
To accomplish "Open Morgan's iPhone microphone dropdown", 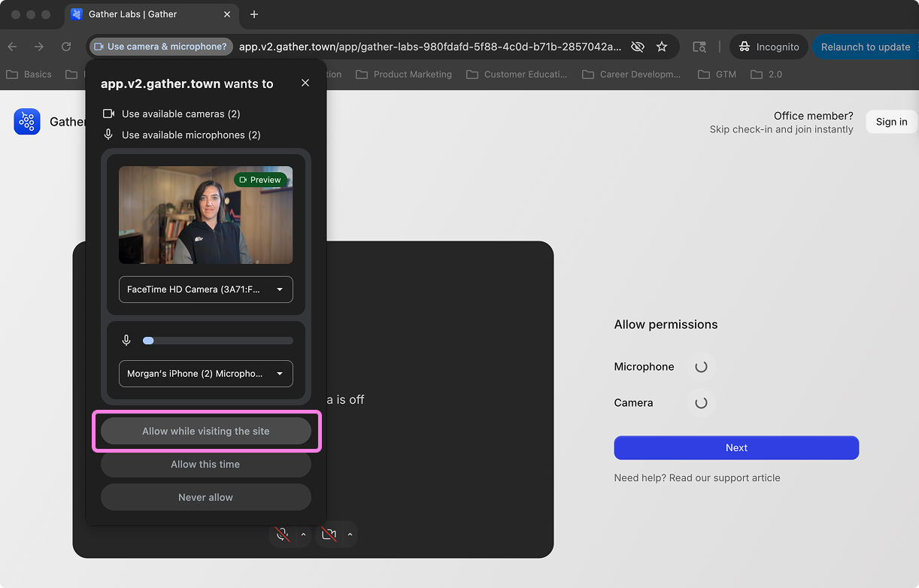I will [205, 374].
